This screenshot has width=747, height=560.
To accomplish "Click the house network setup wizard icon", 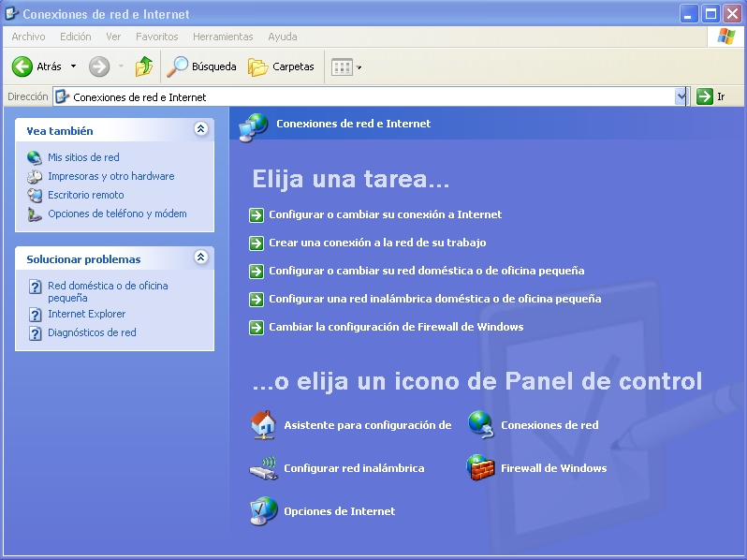I will (263, 425).
